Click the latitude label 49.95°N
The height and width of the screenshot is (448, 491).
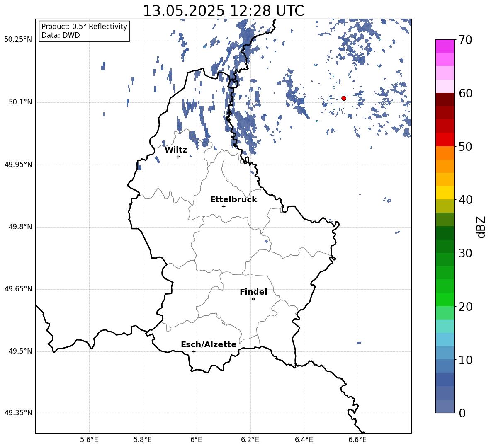tap(18, 165)
